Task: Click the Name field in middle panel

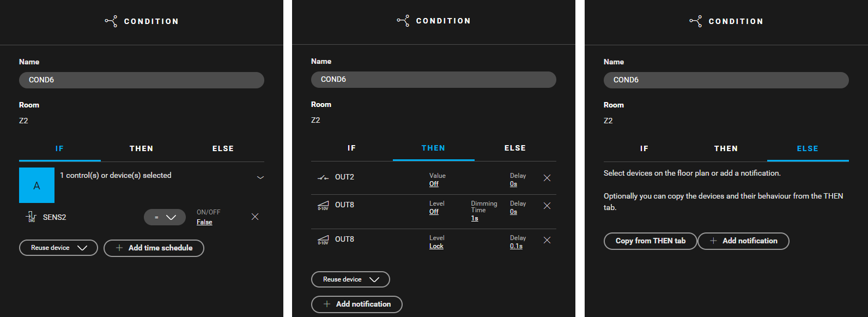Action: coord(434,80)
